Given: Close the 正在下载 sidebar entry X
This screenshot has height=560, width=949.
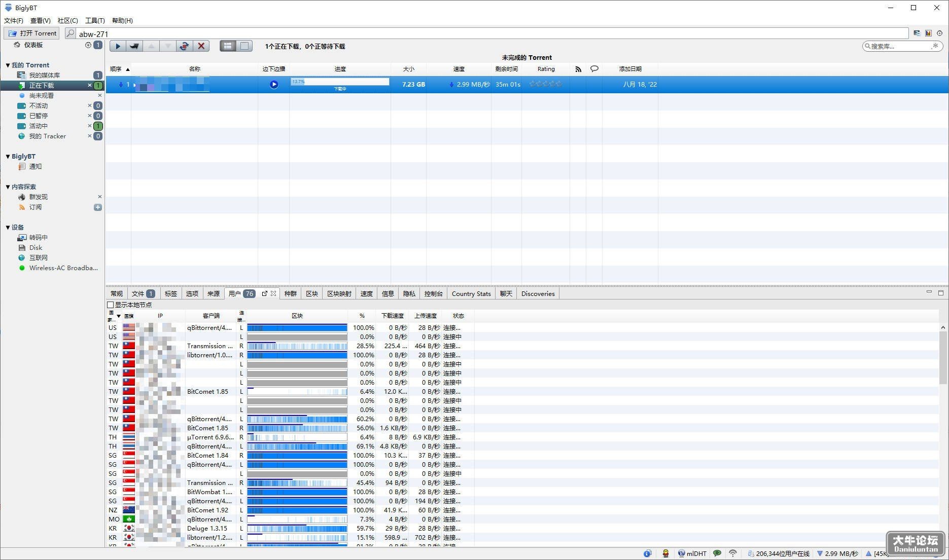Looking at the screenshot, I should (90, 86).
